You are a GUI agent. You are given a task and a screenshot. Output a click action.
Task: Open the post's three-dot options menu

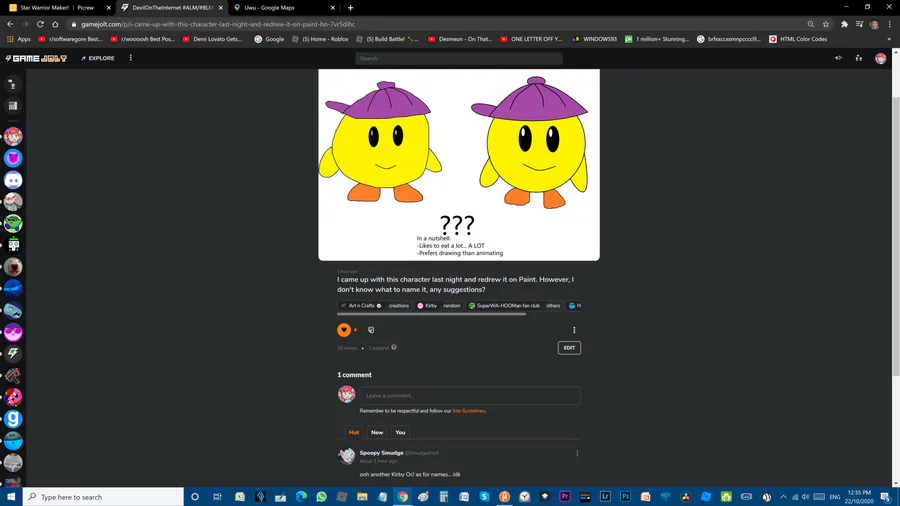[574, 330]
